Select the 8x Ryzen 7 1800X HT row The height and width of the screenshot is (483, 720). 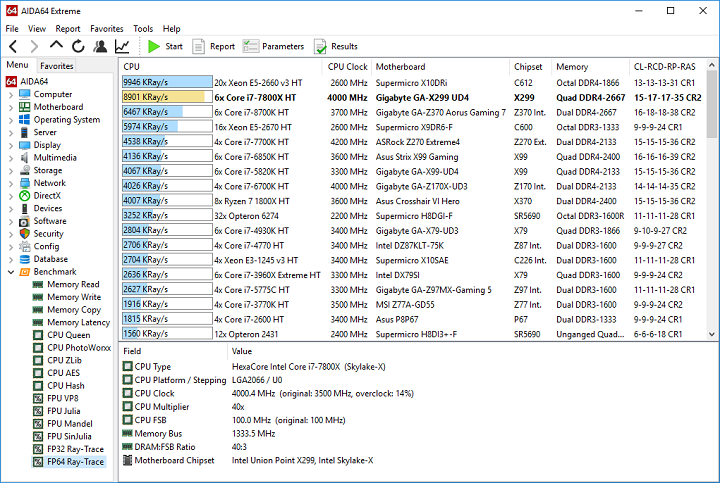pos(412,201)
